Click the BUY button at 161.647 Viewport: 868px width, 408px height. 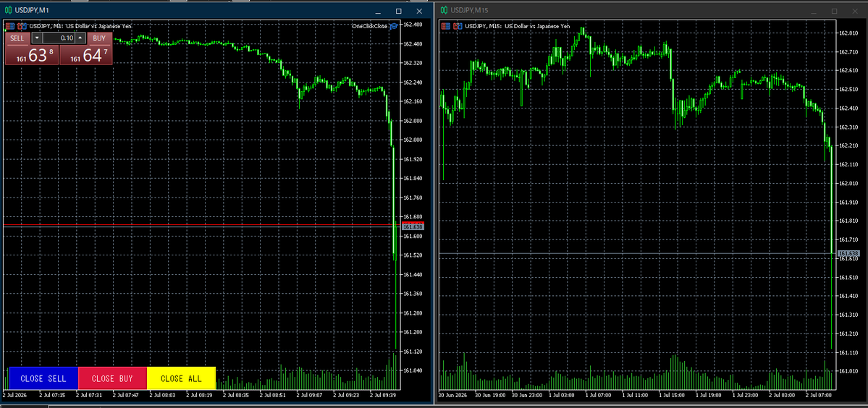(x=86, y=55)
